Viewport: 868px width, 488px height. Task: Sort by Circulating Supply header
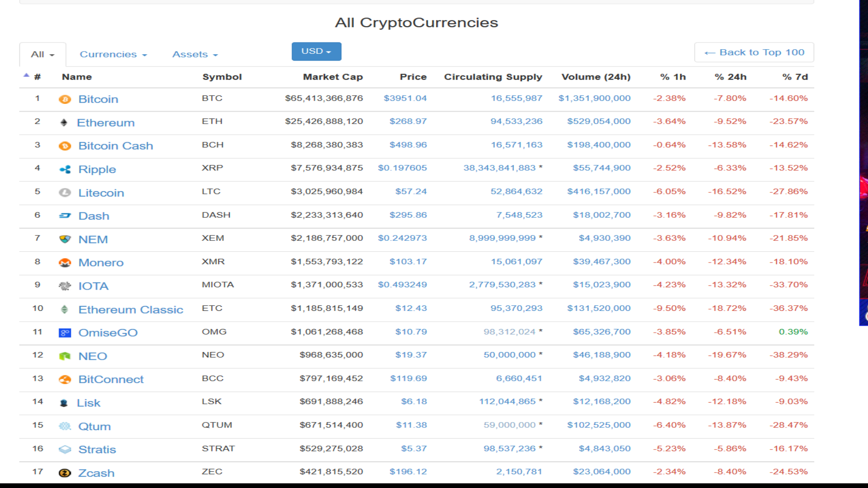click(493, 77)
